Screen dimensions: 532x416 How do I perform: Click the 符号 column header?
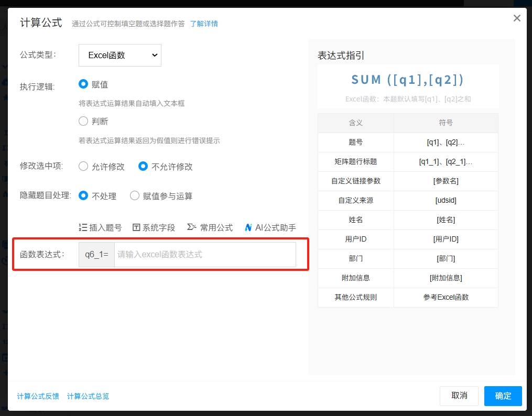click(x=446, y=123)
